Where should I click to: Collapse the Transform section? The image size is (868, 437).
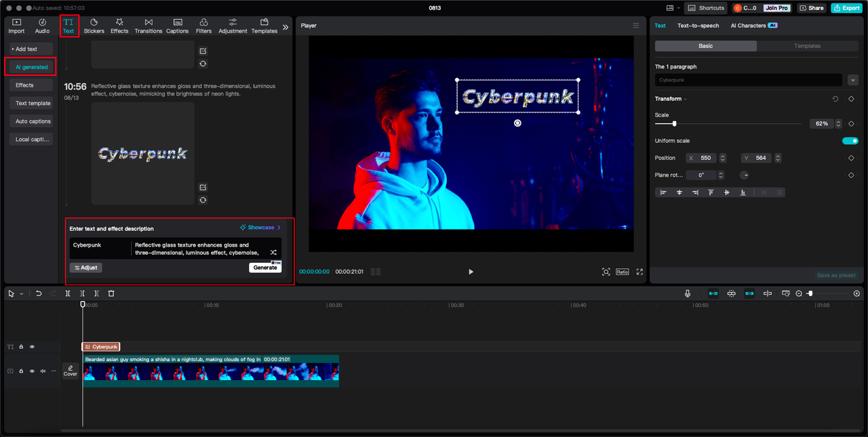[685, 99]
